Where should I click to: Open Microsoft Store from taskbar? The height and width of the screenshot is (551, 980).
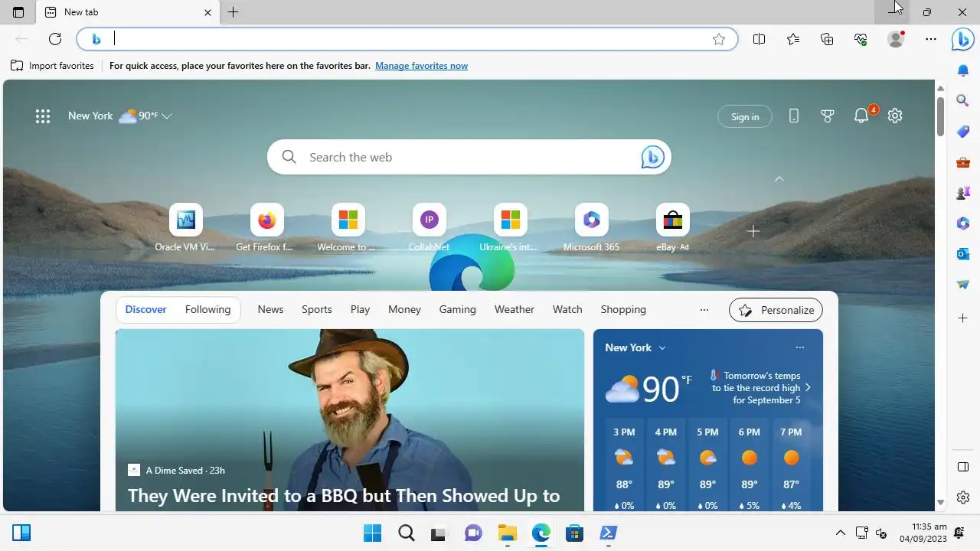click(574, 533)
